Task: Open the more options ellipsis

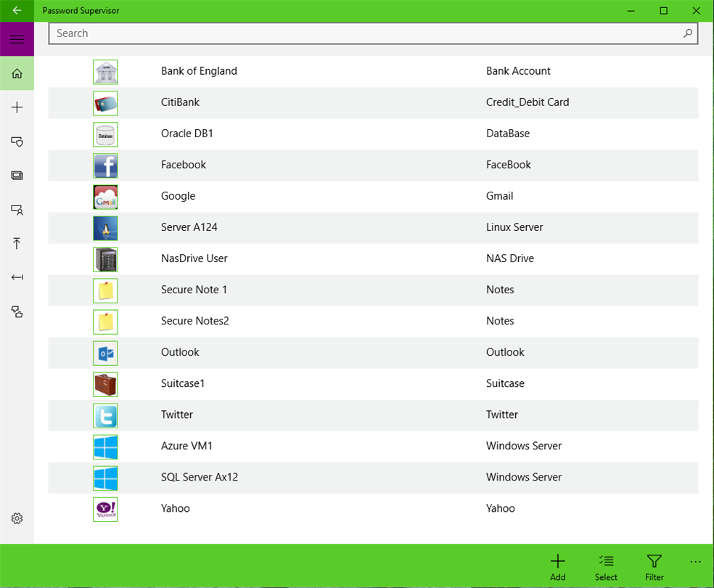Action: coord(695,562)
